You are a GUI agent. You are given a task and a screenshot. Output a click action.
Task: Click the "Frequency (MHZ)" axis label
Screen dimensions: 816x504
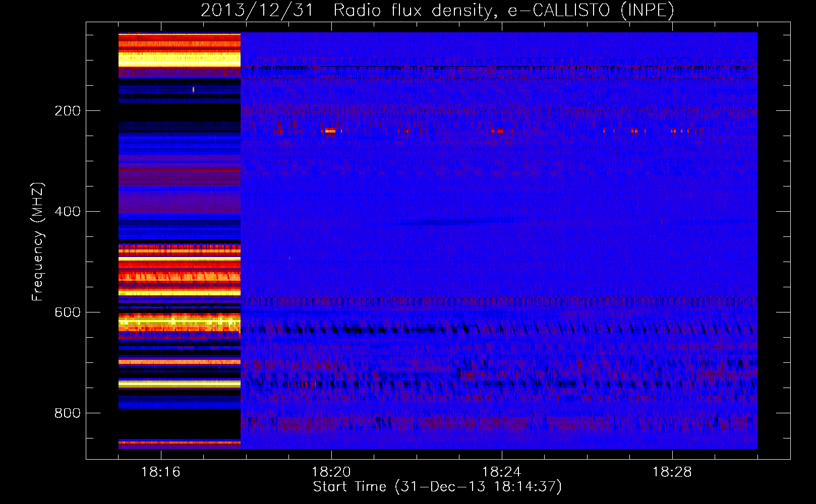click(38, 241)
